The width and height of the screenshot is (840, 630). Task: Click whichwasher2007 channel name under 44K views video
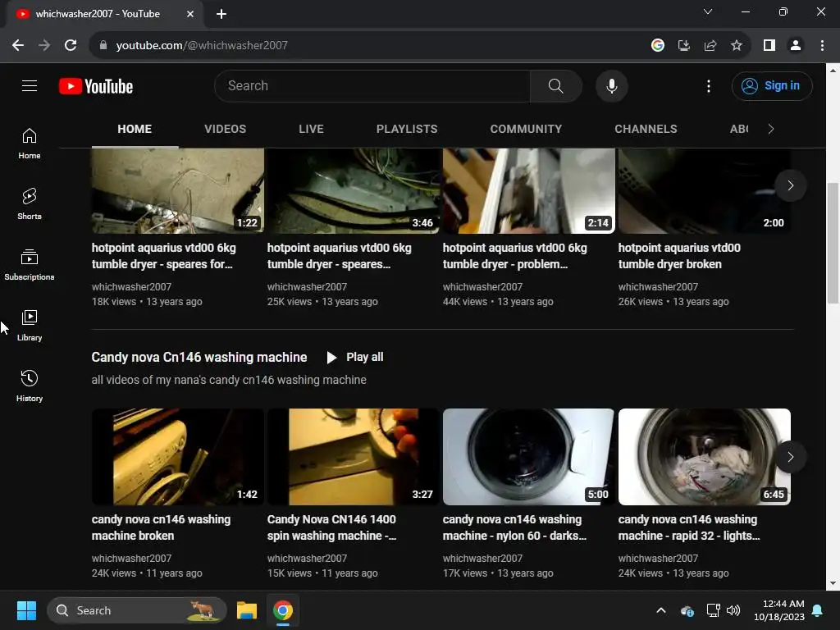coord(482,287)
